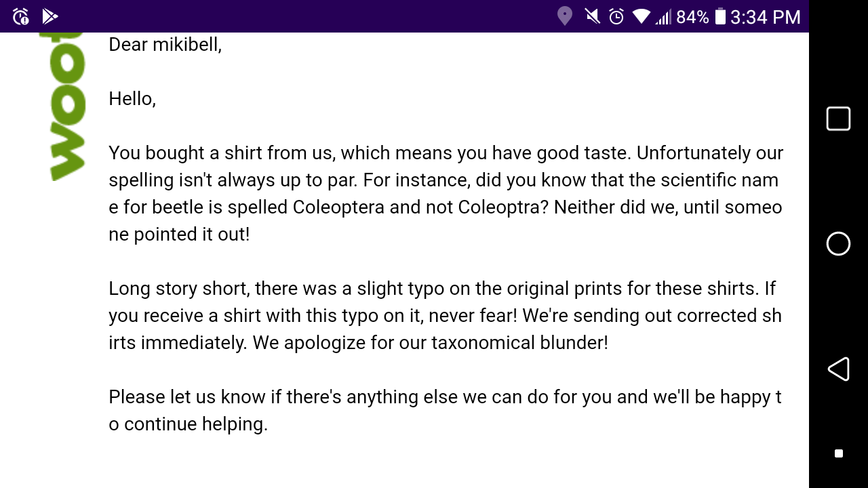Tap the "Long story short" paragraph
The height and width of the screenshot is (488, 868).
tap(445, 316)
